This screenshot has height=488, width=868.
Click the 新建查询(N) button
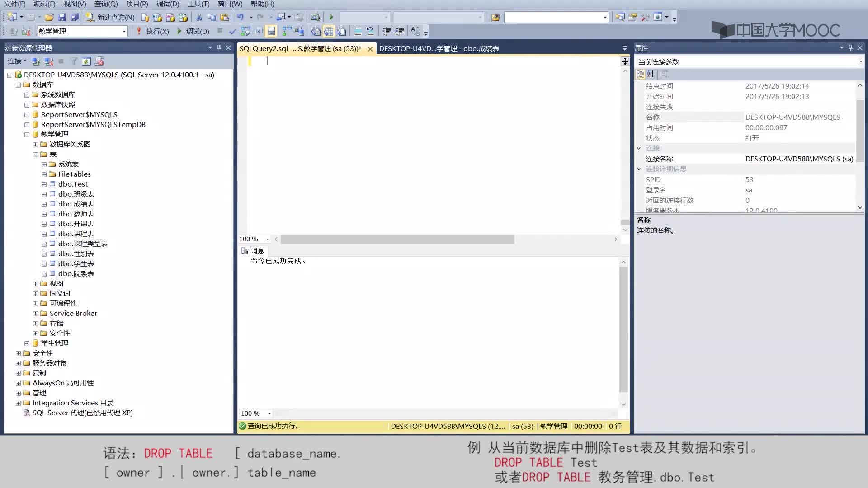(111, 17)
